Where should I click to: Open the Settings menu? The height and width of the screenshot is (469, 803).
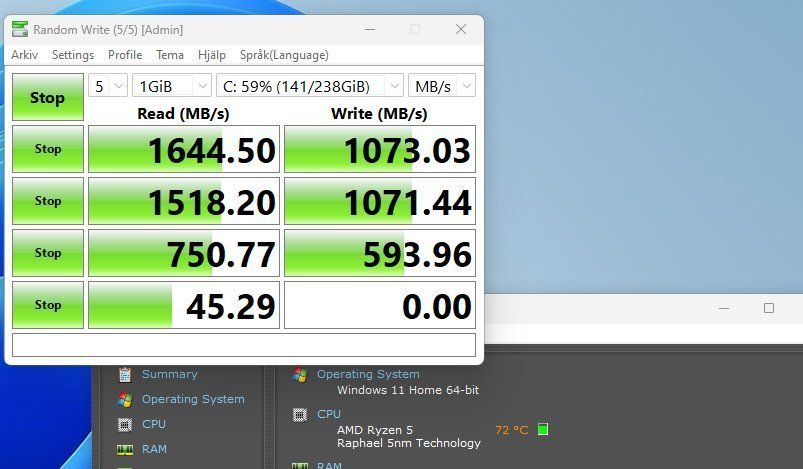pos(73,55)
